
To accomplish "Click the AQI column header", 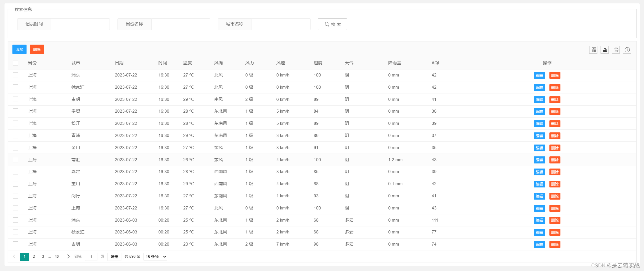I will (435, 63).
